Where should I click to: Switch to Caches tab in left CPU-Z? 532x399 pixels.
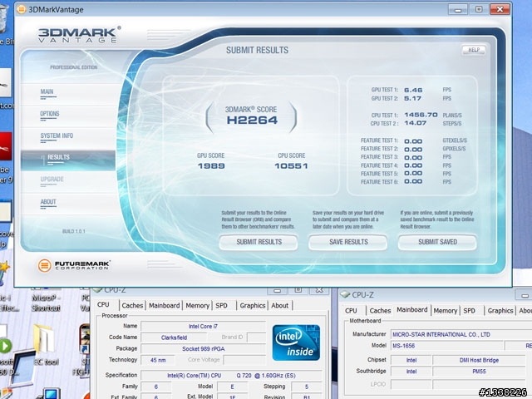click(132, 305)
